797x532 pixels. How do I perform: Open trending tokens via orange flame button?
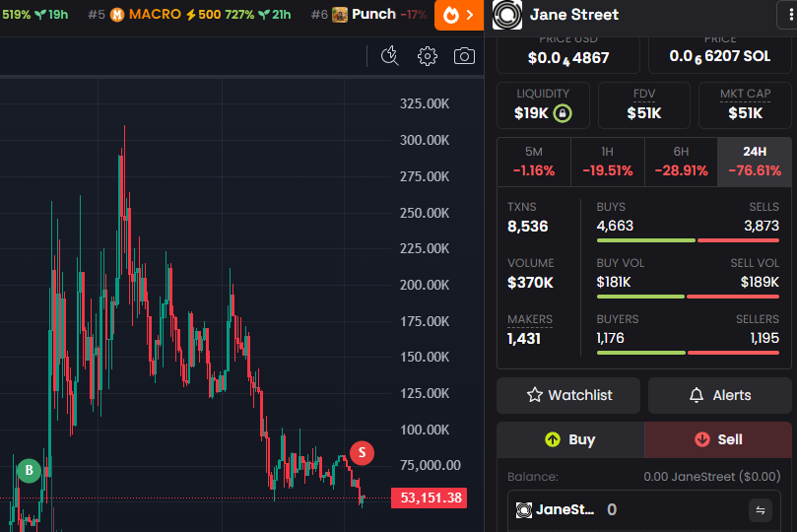[x=458, y=15]
